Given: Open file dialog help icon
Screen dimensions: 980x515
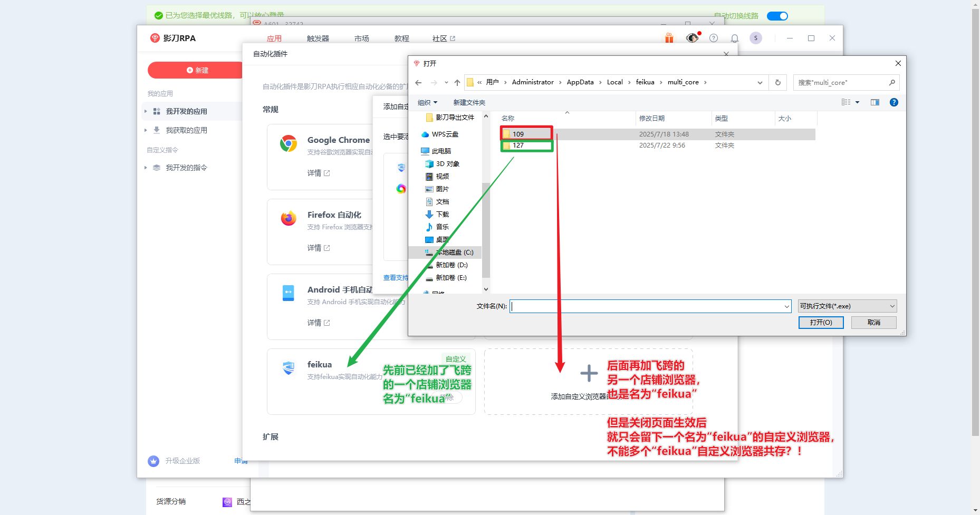Looking at the screenshot, I should (894, 102).
